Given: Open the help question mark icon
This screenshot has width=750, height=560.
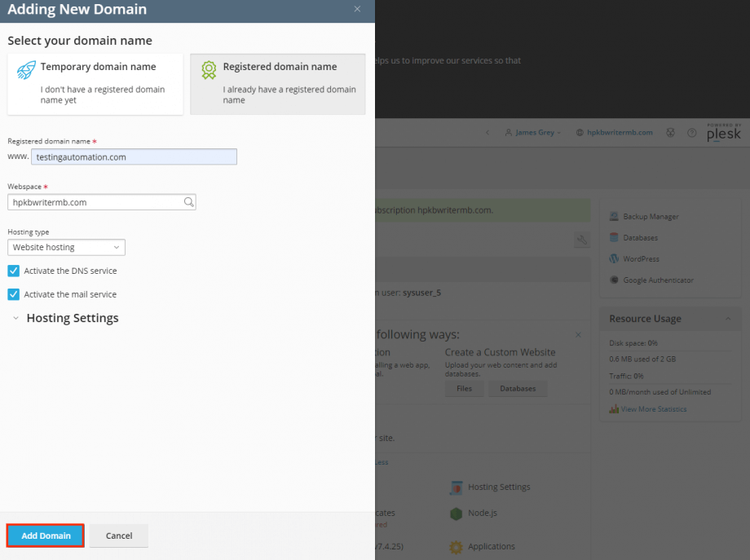Looking at the screenshot, I should pyautogui.click(x=691, y=132).
